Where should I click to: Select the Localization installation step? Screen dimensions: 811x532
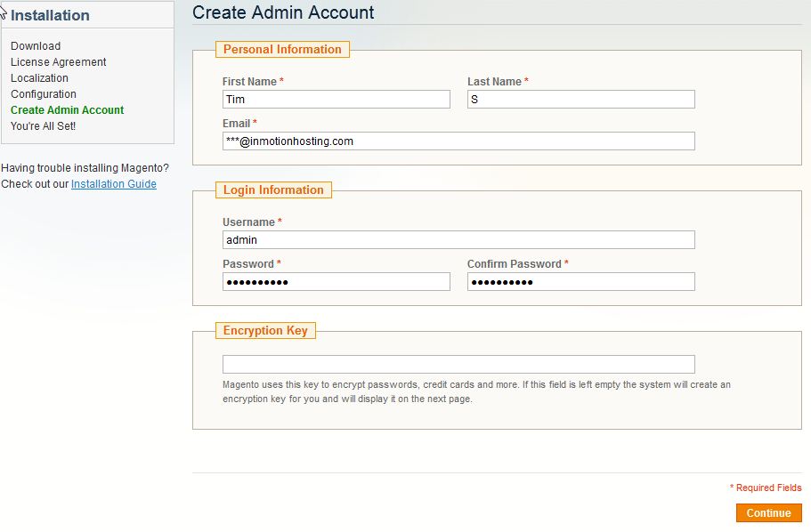pyautogui.click(x=39, y=78)
